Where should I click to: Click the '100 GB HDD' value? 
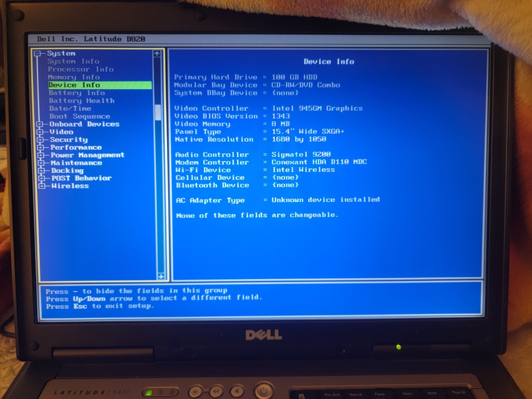(x=294, y=77)
